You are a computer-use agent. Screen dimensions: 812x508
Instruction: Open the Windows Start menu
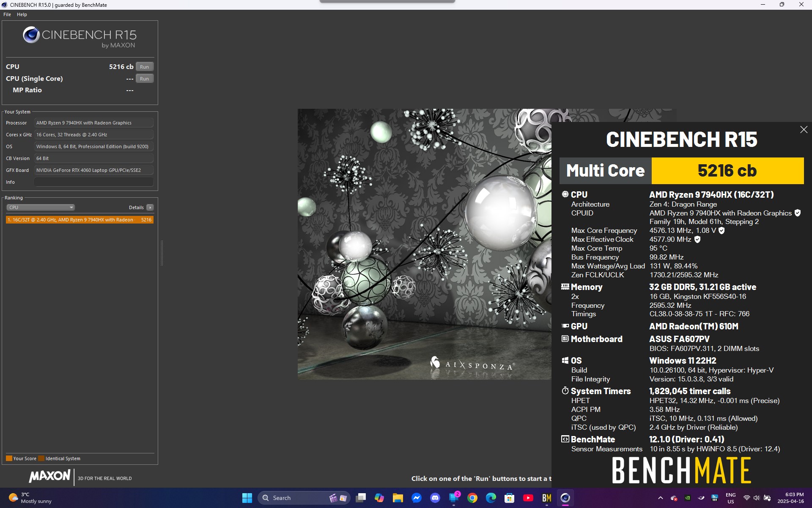coord(247,498)
